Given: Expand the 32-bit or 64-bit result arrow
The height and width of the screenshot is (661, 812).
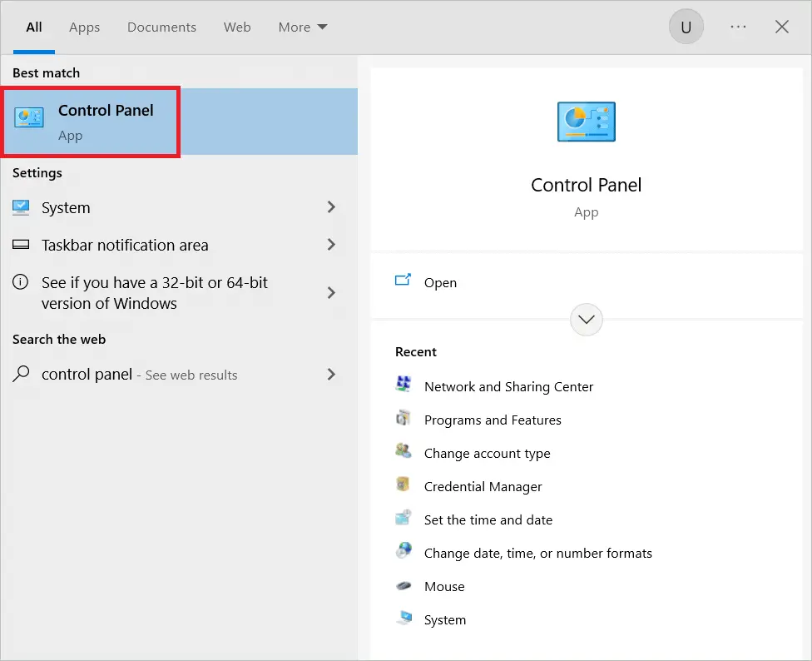Looking at the screenshot, I should pos(331,293).
